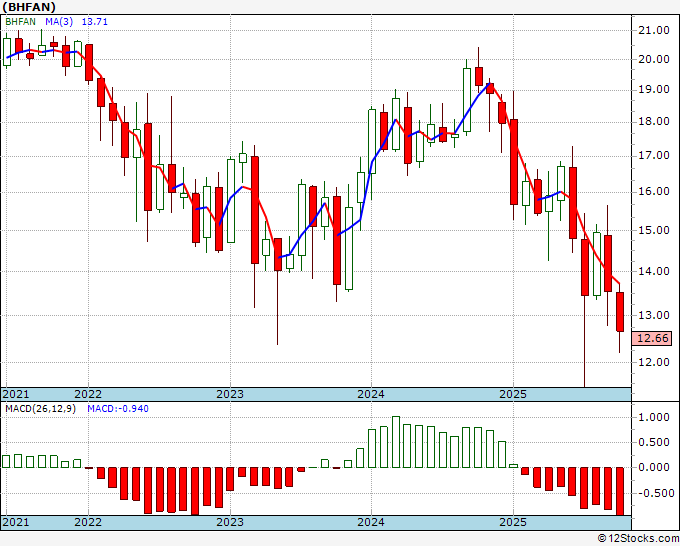Click the 0.500 MACD axis label
This screenshot has height=546, width=680.
(x=654, y=443)
